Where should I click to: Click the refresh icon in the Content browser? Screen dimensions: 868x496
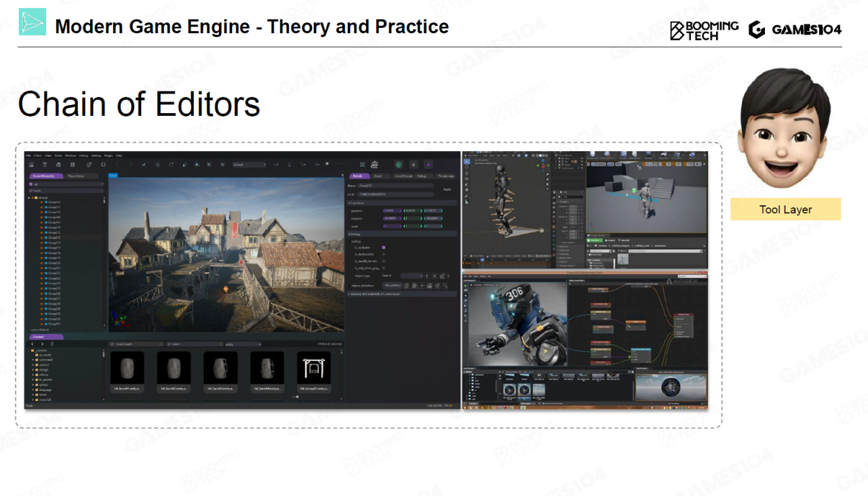coord(52,344)
